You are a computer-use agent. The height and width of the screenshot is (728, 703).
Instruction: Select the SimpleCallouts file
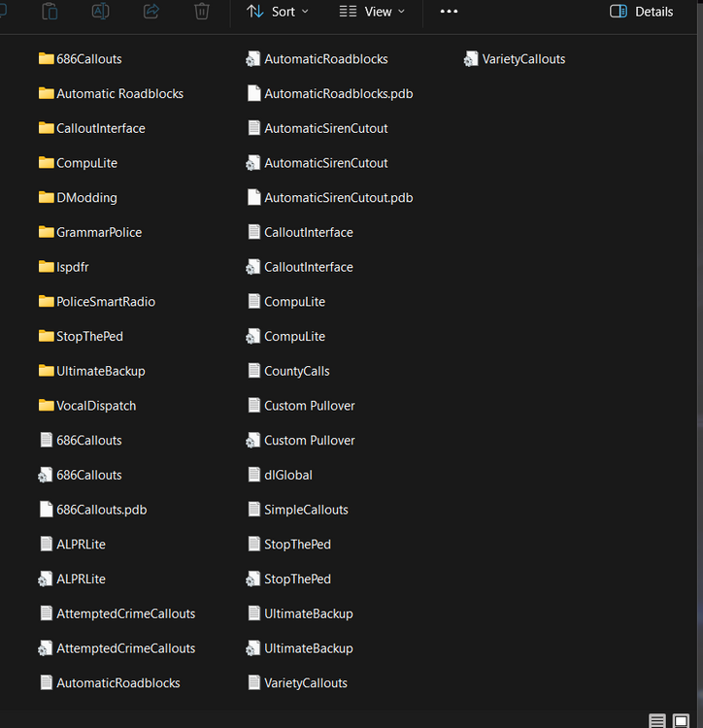pos(298,510)
